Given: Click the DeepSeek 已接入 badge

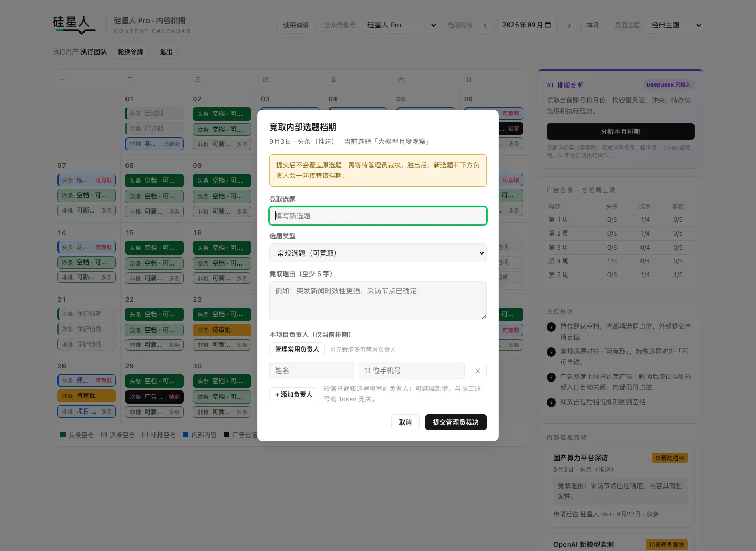Looking at the screenshot, I should (668, 84).
